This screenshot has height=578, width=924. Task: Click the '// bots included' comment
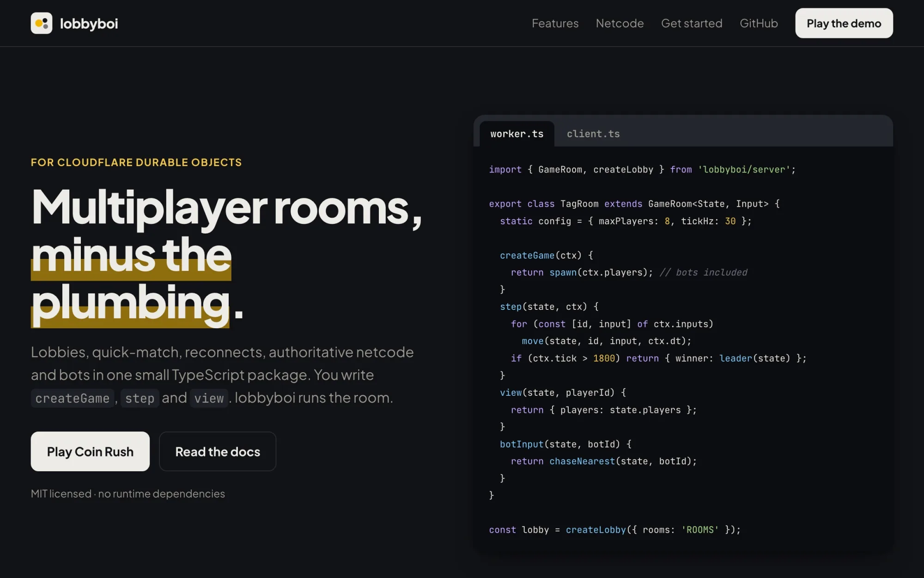(703, 272)
